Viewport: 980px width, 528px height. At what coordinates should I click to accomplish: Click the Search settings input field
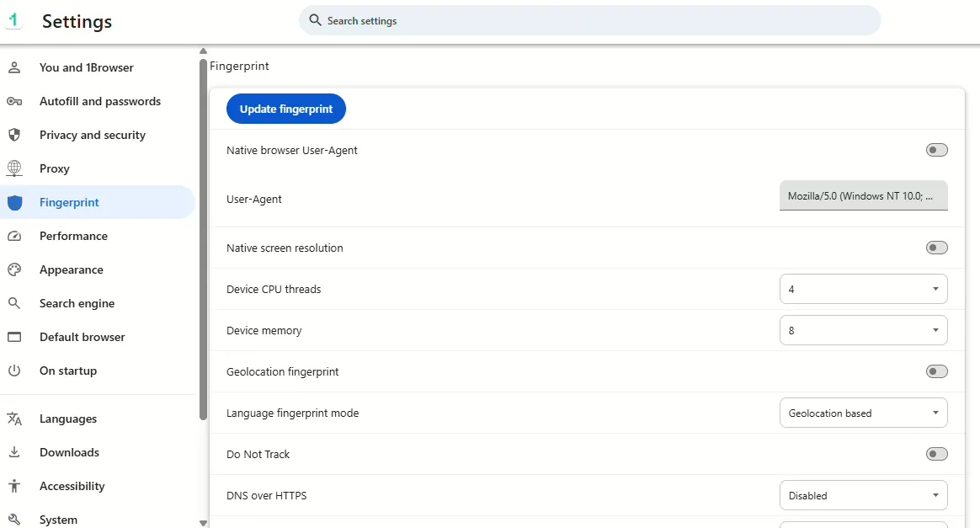589,20
